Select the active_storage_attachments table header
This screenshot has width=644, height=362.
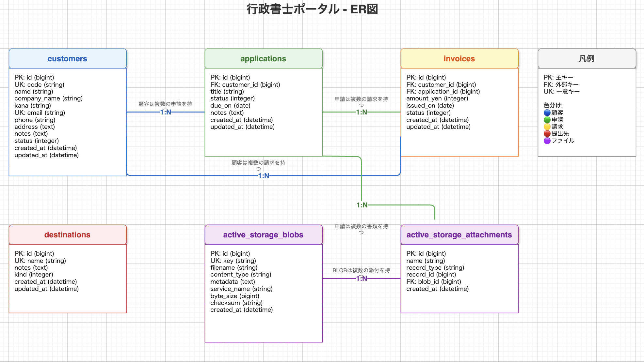click(459, 235)
